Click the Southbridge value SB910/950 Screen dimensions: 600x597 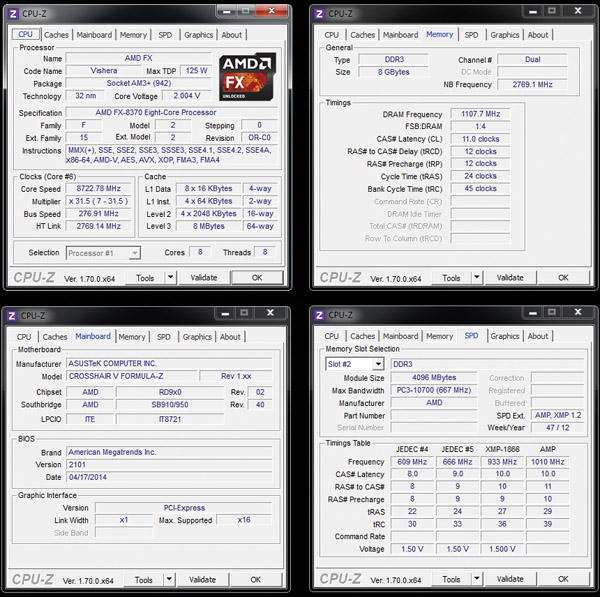(x=170, y=405)
